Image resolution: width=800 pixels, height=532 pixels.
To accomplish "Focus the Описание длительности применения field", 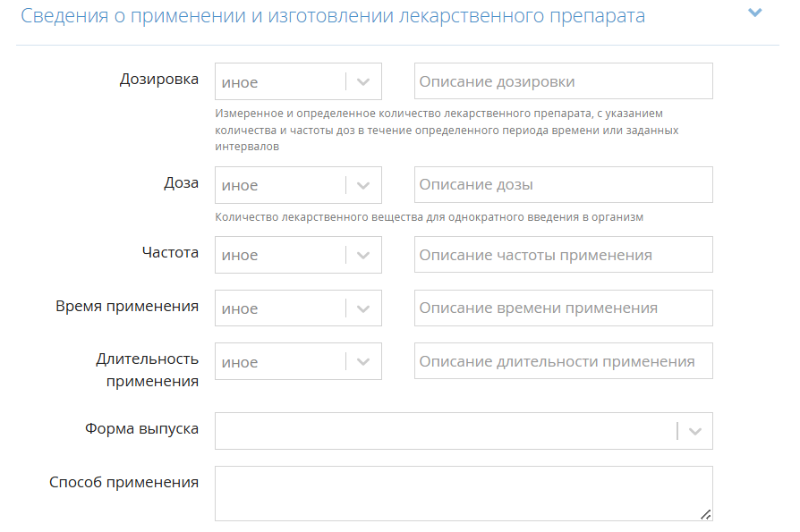I will point(563,362).
